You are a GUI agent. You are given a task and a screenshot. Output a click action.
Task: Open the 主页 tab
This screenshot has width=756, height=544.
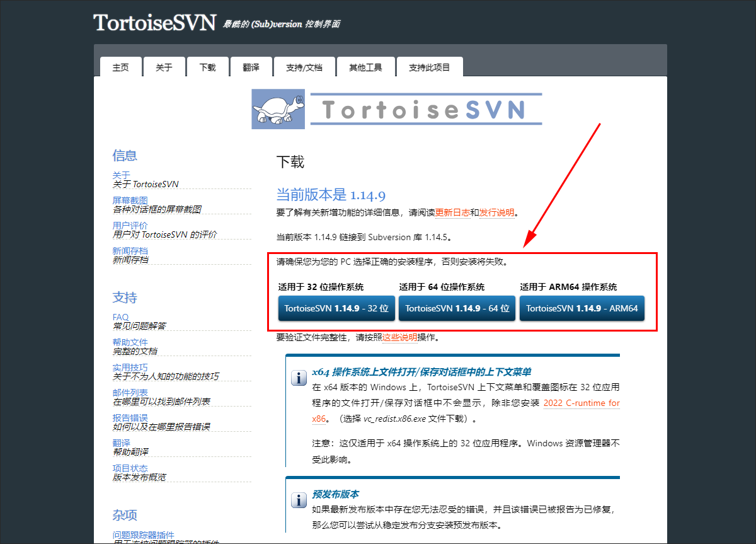pyautogui.click(x=120, y=67)
